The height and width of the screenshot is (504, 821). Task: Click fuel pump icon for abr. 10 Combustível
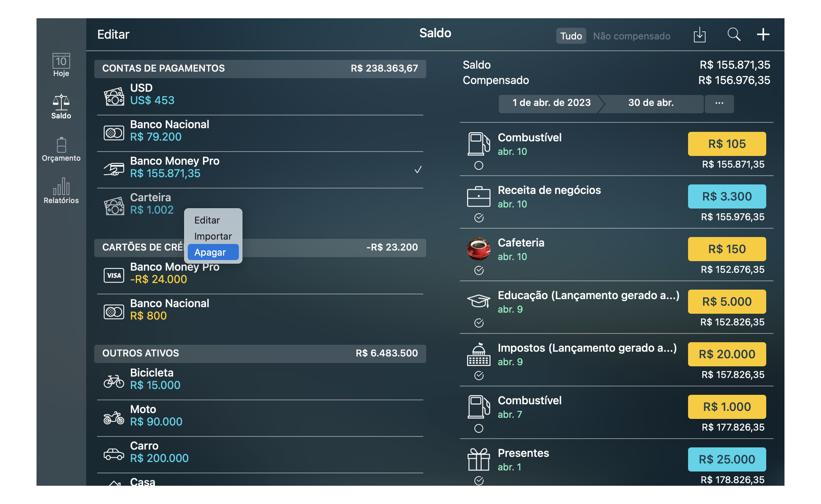click(x=478, y=144)
